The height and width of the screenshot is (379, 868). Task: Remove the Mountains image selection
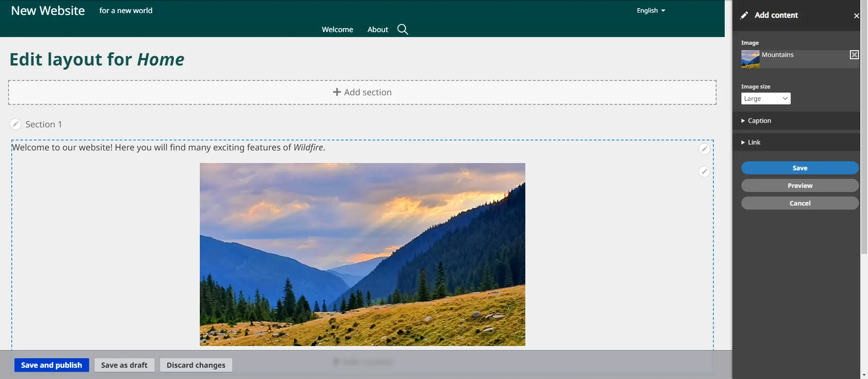click(x=854, y=55)
